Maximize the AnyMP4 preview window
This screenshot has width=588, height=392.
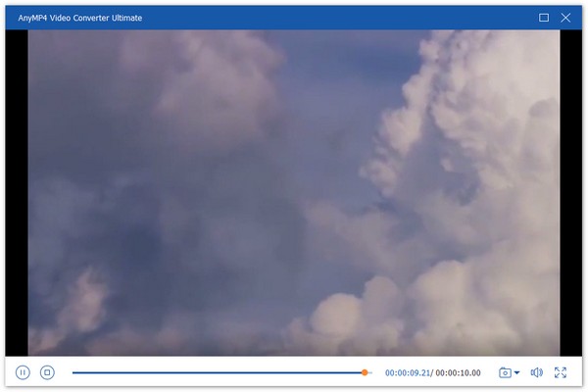544,18
